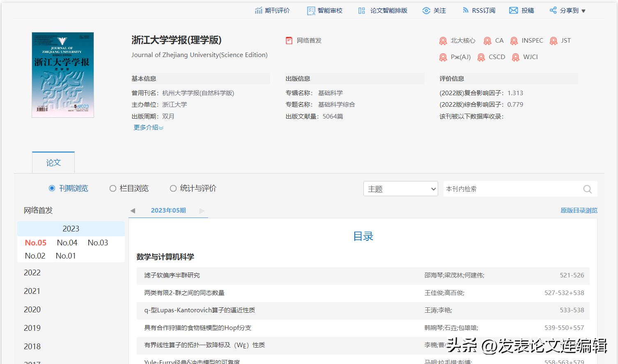This screenshot has width=618, height=364.
Task: Click the 目录 contents heading
Action: click(x=363, y=236)
